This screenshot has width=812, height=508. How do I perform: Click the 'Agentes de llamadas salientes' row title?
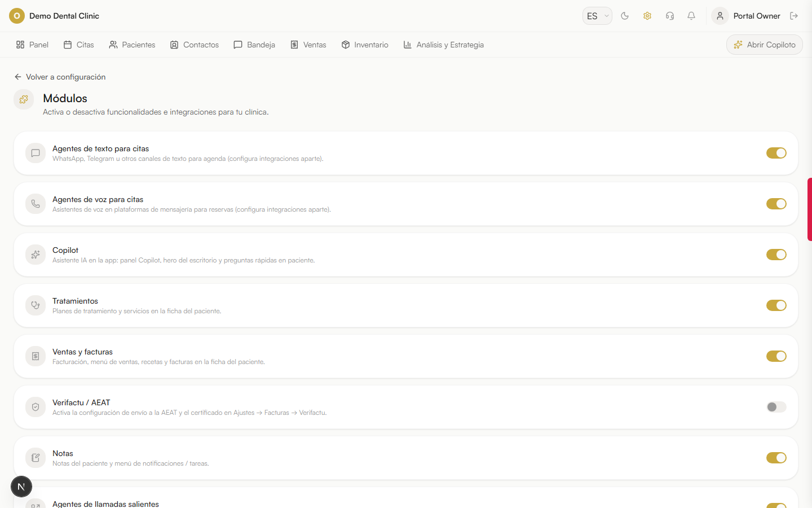pyautogui.click(x=105, y=503)
